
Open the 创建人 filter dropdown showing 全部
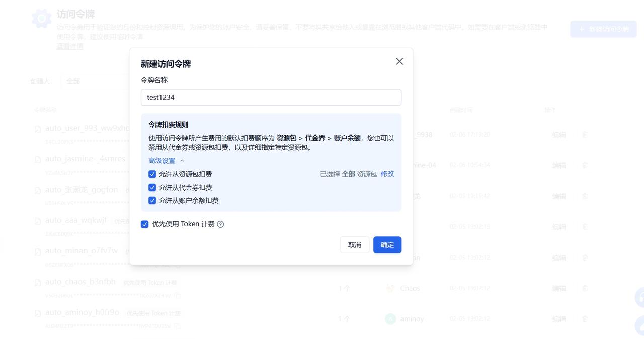(x=96, y=81)
